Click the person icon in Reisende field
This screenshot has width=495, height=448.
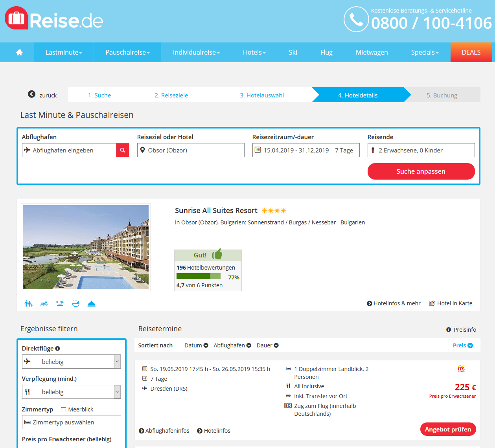373,150
